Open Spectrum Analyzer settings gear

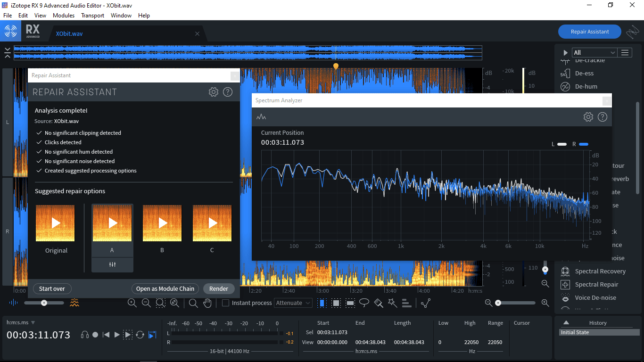click(x=588, y=117)
